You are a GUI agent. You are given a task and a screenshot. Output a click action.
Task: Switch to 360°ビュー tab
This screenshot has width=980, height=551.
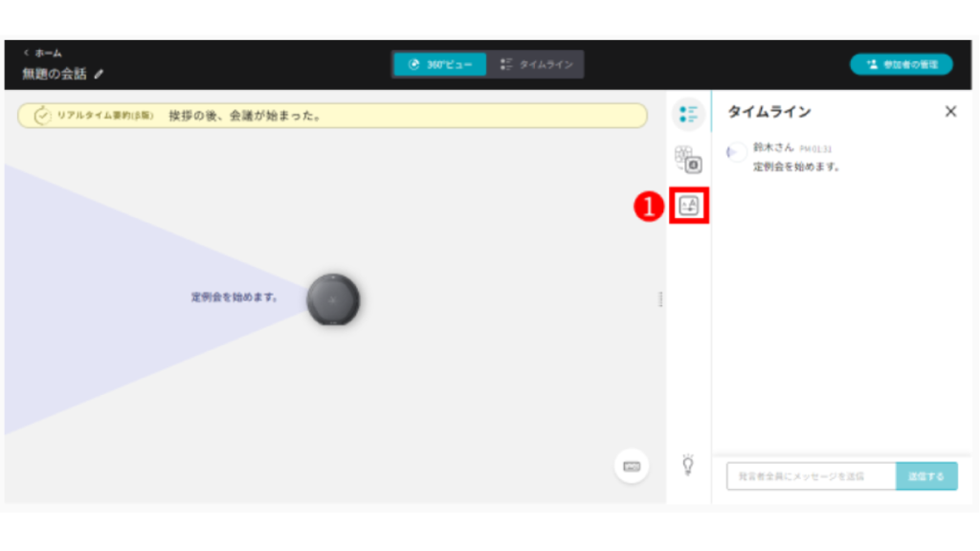(440, 64)
